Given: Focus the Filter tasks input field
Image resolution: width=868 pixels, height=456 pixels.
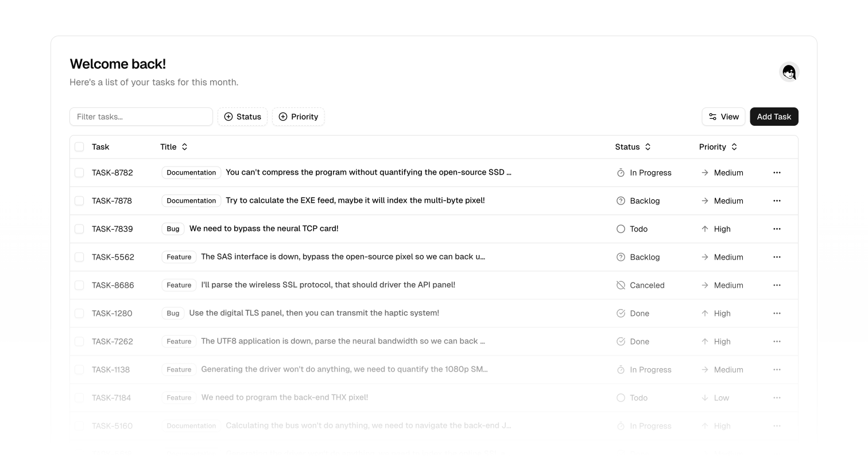Looking at the screenshot, I should [141, 117].
